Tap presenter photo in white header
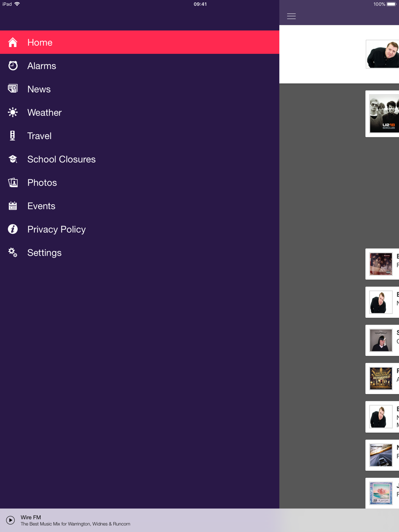Viewport: 399px width, 532px height. tap(383, 54)
